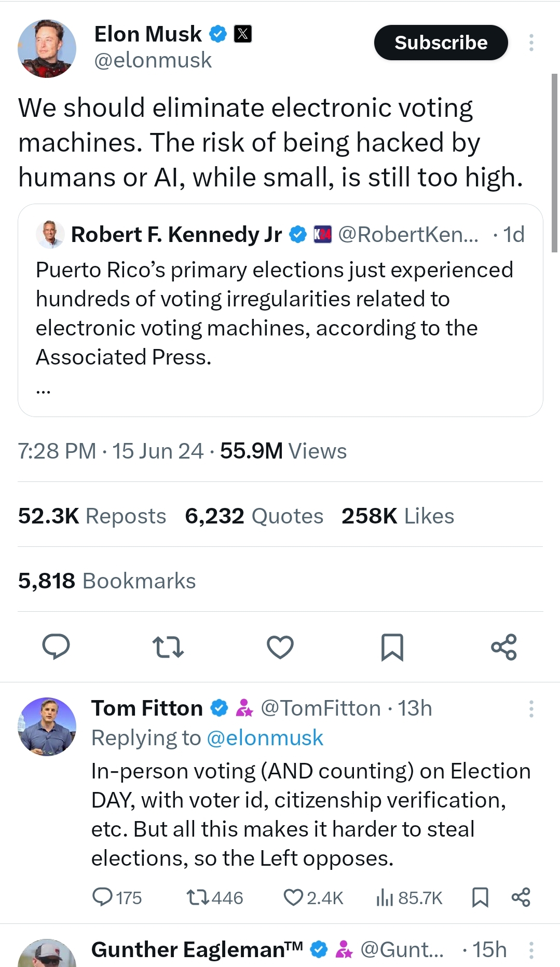View the 52.3K Reposts list
560x967 pixels.
coord(92,516)
